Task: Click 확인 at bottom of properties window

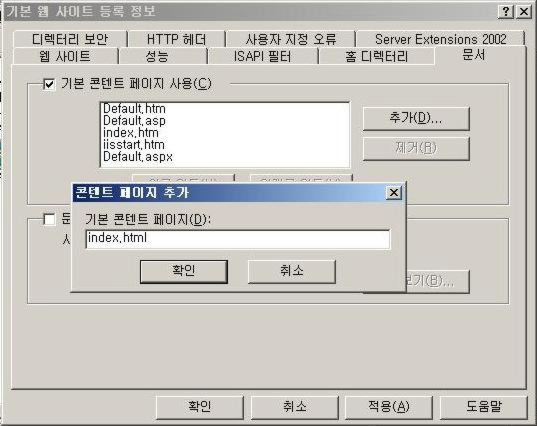Action: pyautogui.click(x=200, y=407)
